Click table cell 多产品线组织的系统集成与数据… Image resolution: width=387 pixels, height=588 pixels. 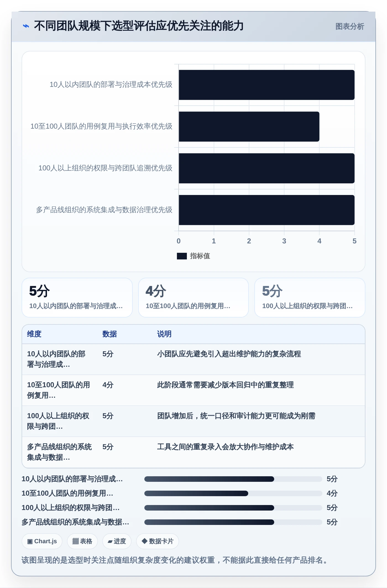point(59,452)
